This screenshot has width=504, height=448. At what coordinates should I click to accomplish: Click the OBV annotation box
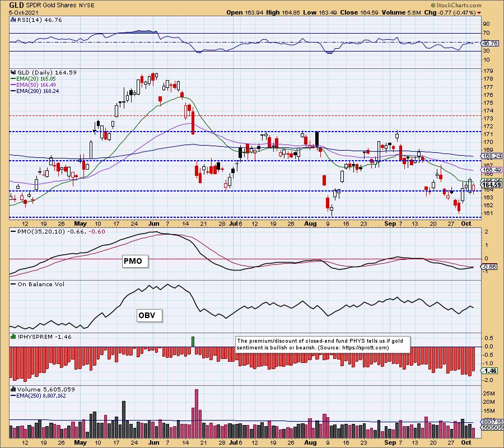pyautogui.click(x=149, y=315)
